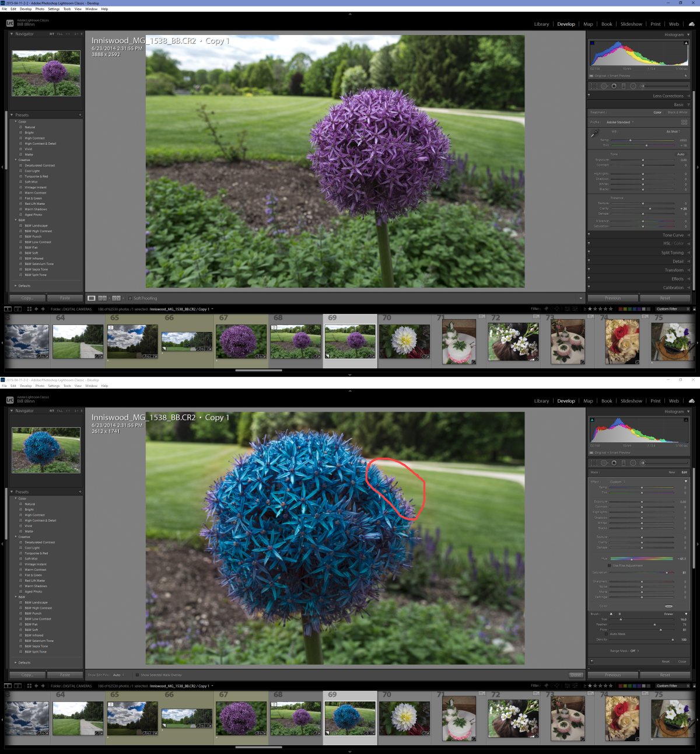Select Red Eye Correction tool in purple-flower window
700x754 pixels.
pyautogui.click(x=614, y=86)
